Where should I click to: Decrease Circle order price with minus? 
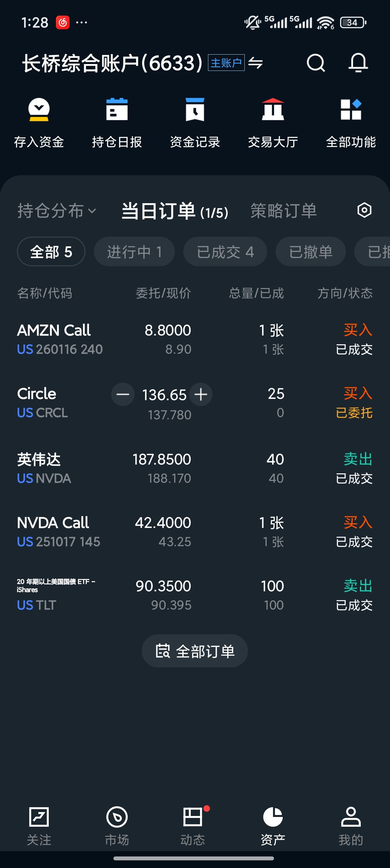point(123,394)
